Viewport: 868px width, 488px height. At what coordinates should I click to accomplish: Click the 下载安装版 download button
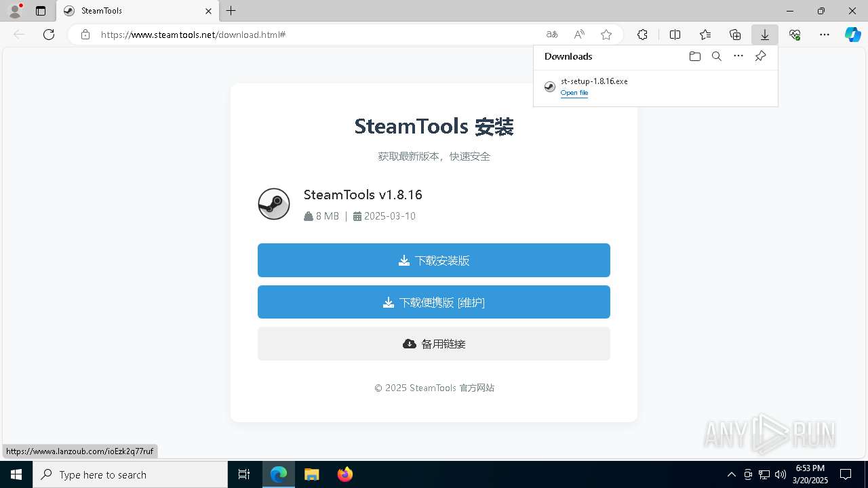pos(434,260)
